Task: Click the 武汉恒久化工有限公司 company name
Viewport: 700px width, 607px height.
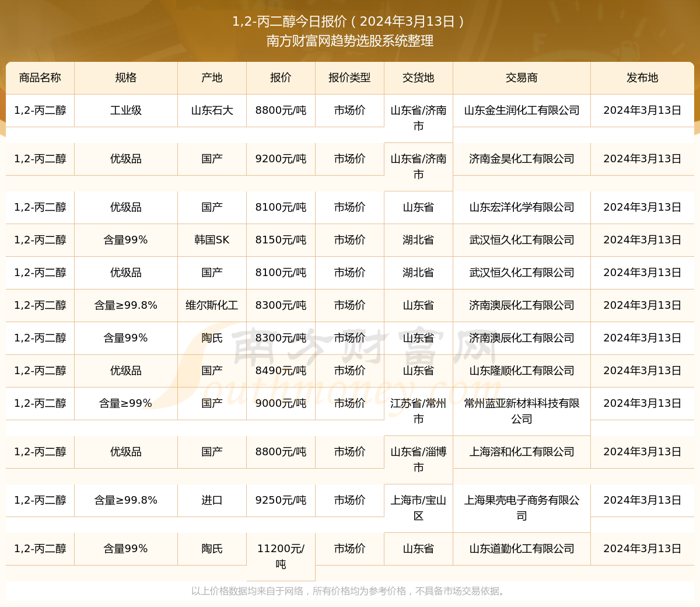Action: (x=521, y=240)
